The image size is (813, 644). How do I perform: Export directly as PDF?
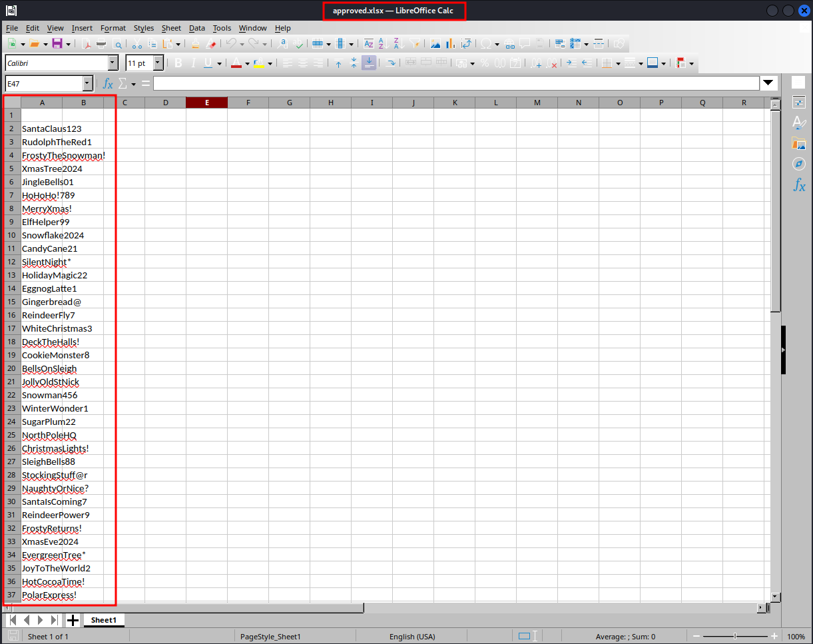coord(86,44)
